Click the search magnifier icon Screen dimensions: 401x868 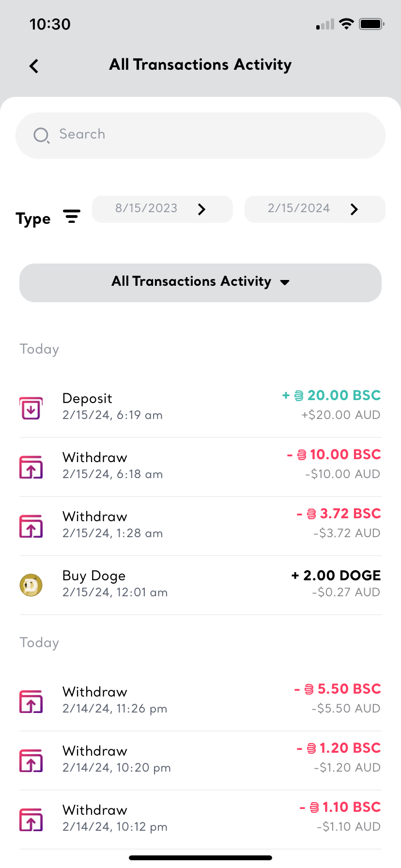pyautogui.click(x=41, y=135)
